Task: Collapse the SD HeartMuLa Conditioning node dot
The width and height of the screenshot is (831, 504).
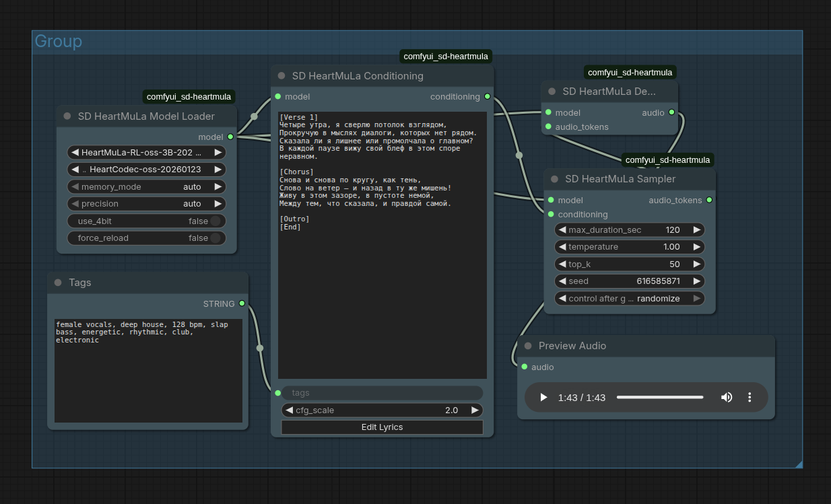Action: (x=281, y=76)
